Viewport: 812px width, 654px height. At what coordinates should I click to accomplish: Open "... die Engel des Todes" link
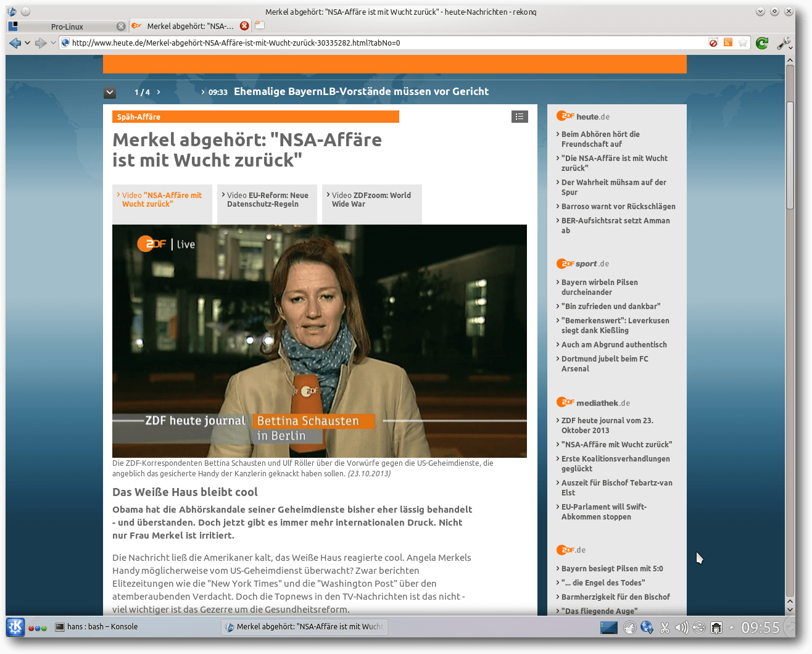click(603, 582)
